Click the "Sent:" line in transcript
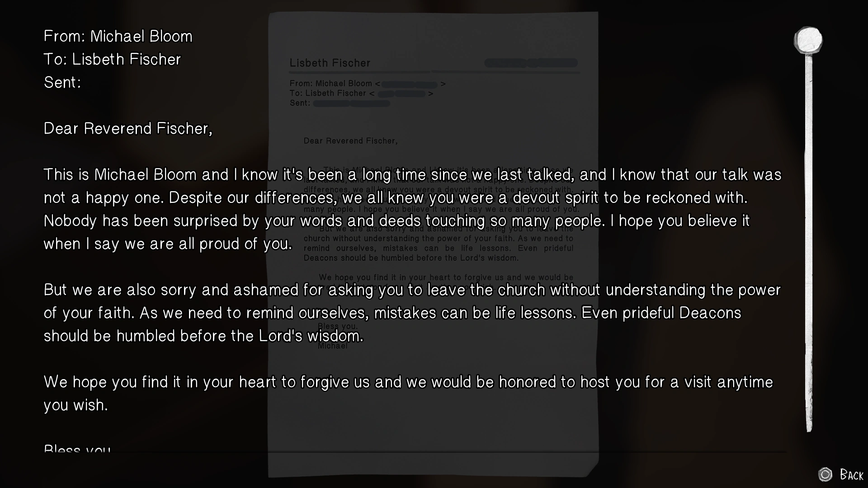Screen dimensions: 868x488 point(62,82)
